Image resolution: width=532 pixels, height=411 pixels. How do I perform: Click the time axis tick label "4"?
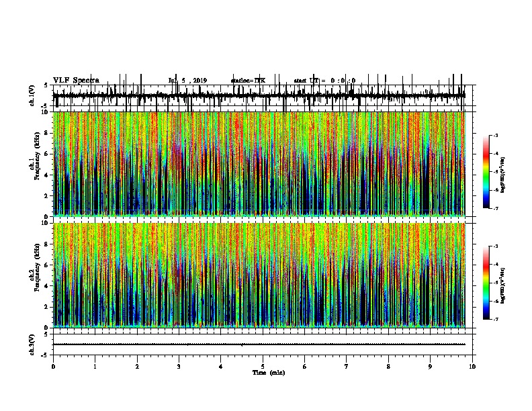tap(221, 367)
